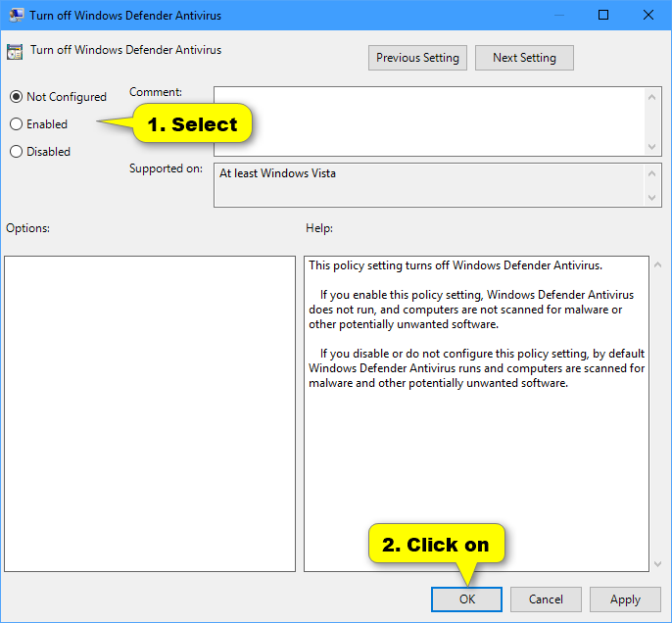Select the Not Configured radio button
The height and width of the screenshot is (623, 672).
[x=16, y=97]
